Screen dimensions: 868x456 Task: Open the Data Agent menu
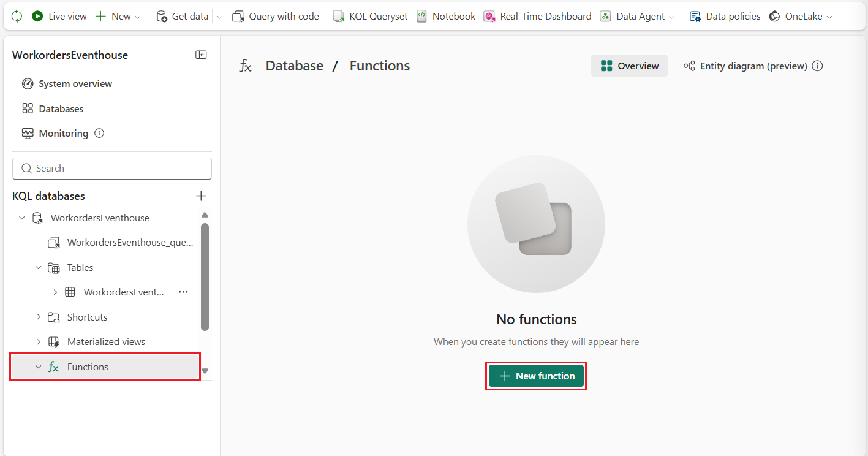pos(637,16)
